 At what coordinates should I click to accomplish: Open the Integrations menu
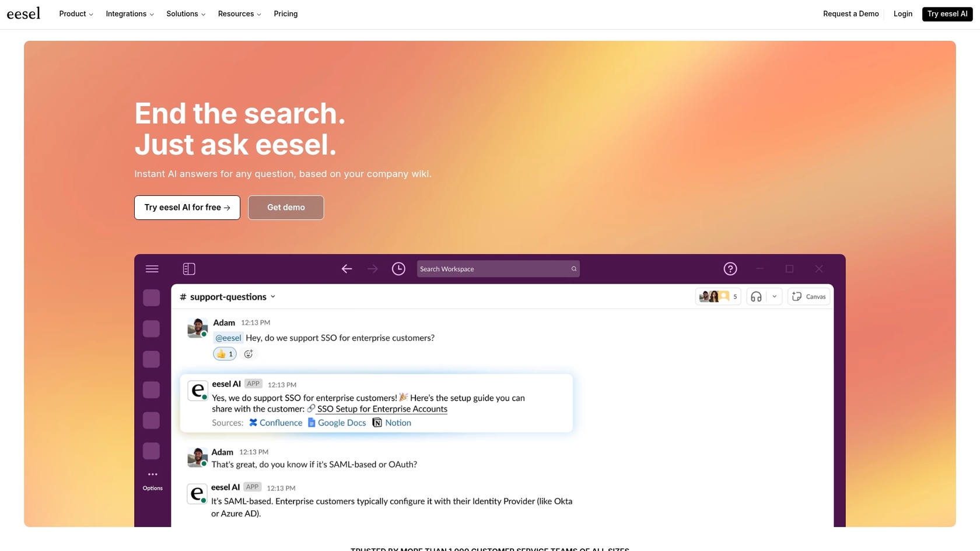tap(129, 13)
